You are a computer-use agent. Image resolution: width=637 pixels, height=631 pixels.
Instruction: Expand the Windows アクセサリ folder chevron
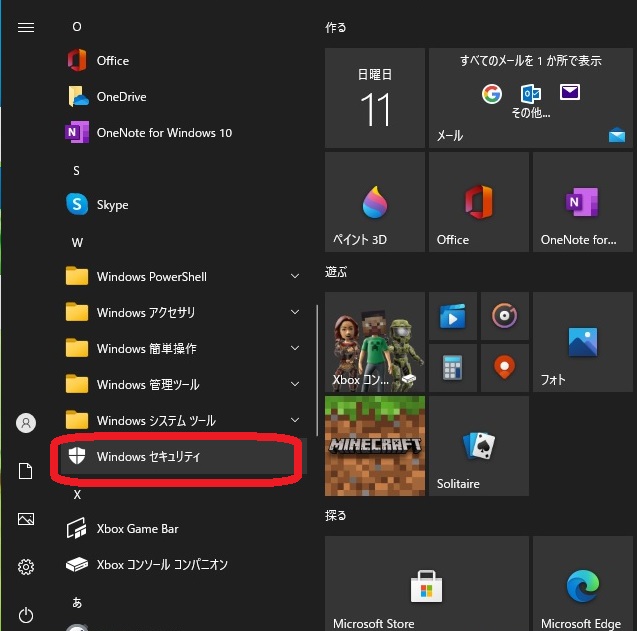click(295, 312)
